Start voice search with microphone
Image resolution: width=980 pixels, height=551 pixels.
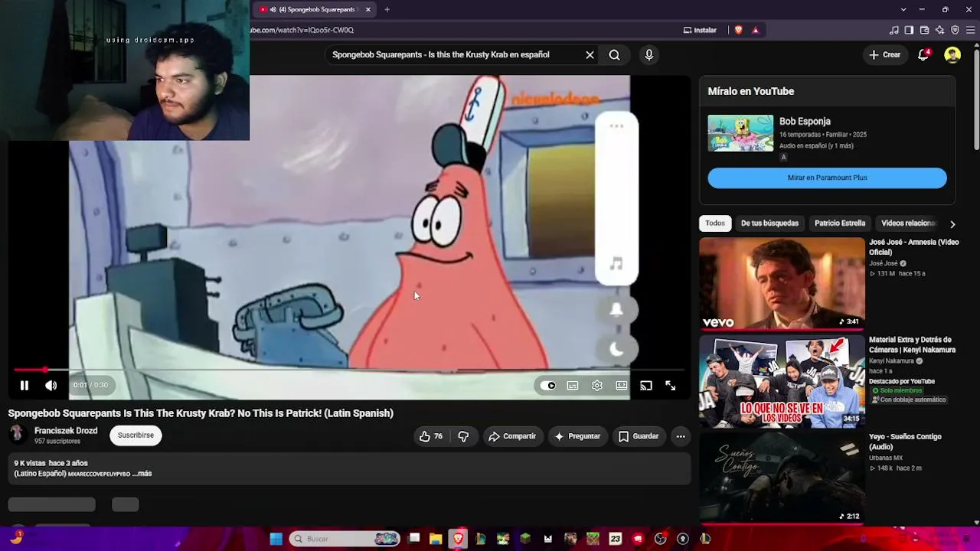(x=648, y=55)
